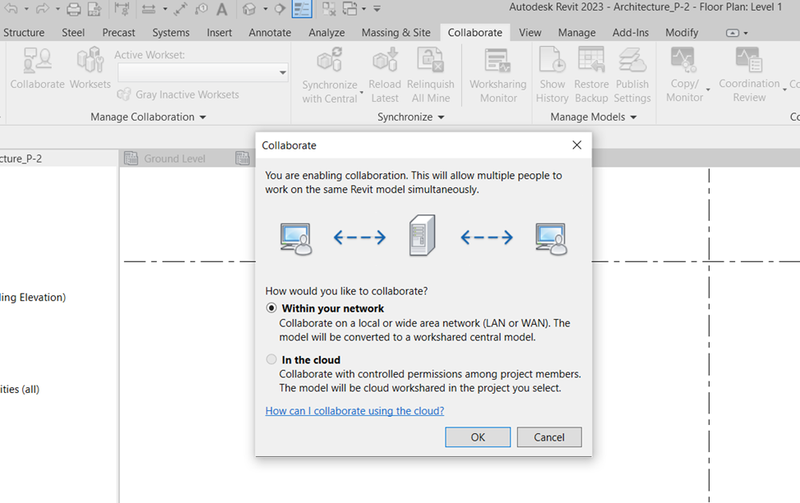Select the Text tool (A icon)
800x503 pixels.
[x=221, y=9]
